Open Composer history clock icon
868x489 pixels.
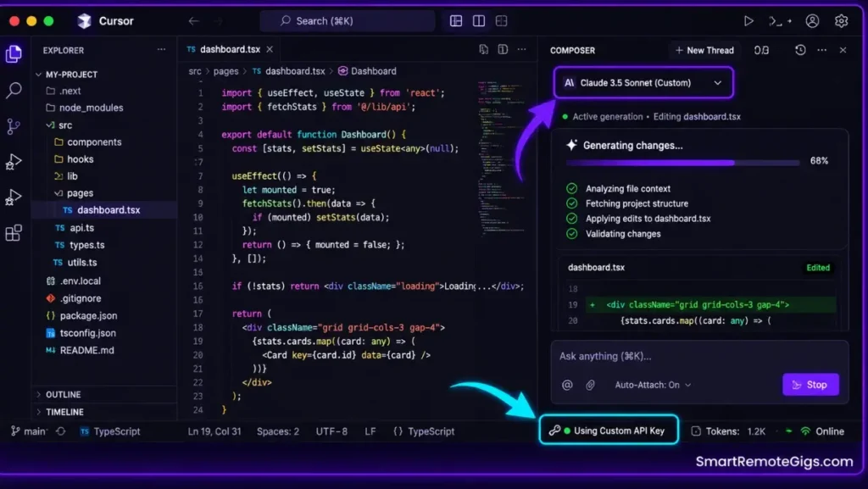[x=800, y=50]
